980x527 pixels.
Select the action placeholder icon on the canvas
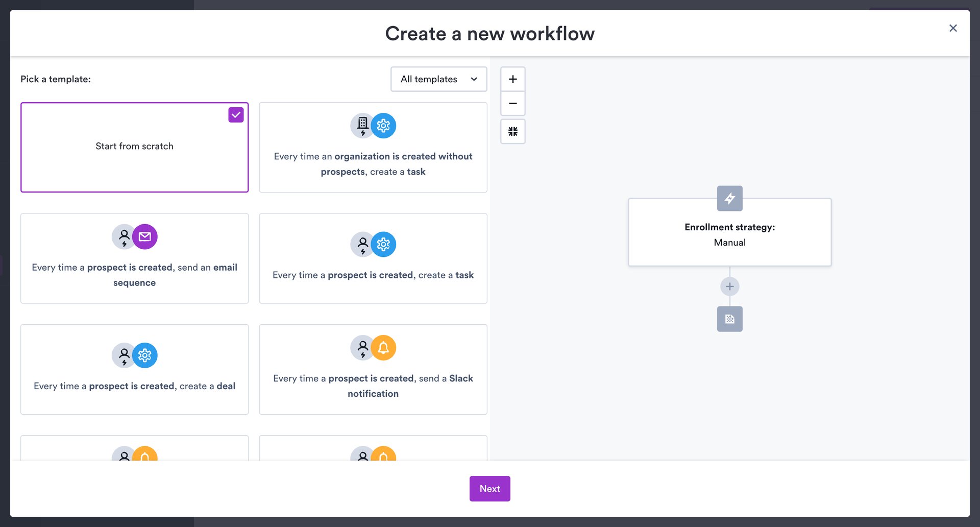(729, 319)
